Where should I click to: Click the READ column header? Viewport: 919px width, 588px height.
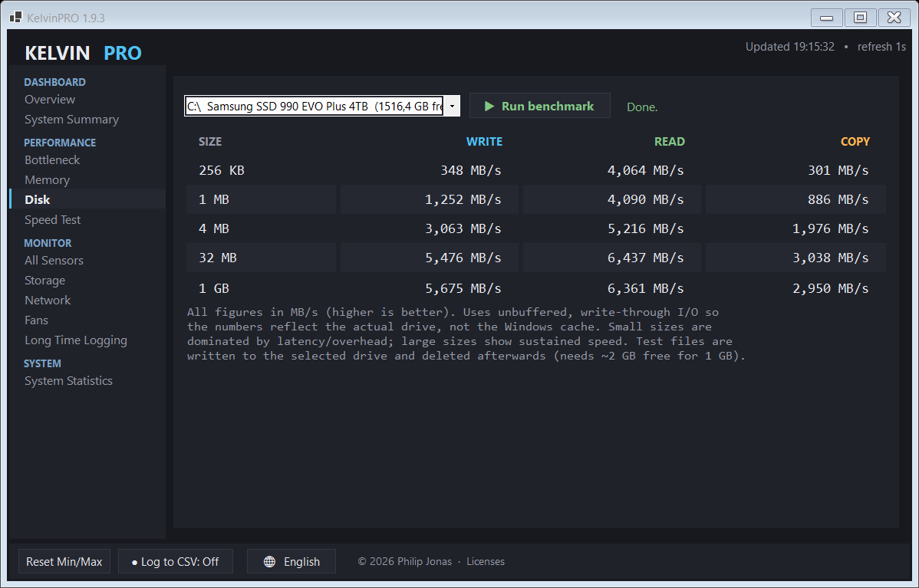[x=670, y=142]
